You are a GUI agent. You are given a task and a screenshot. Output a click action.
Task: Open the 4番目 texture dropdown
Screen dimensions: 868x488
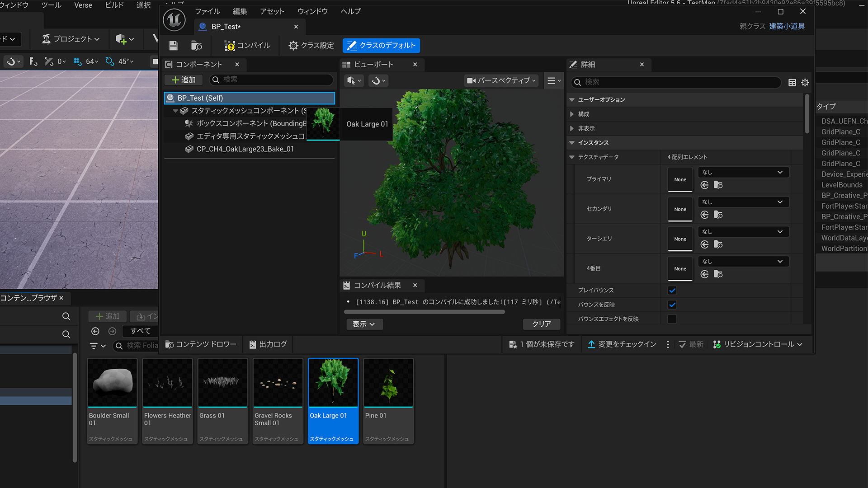(x=744, y=262)
